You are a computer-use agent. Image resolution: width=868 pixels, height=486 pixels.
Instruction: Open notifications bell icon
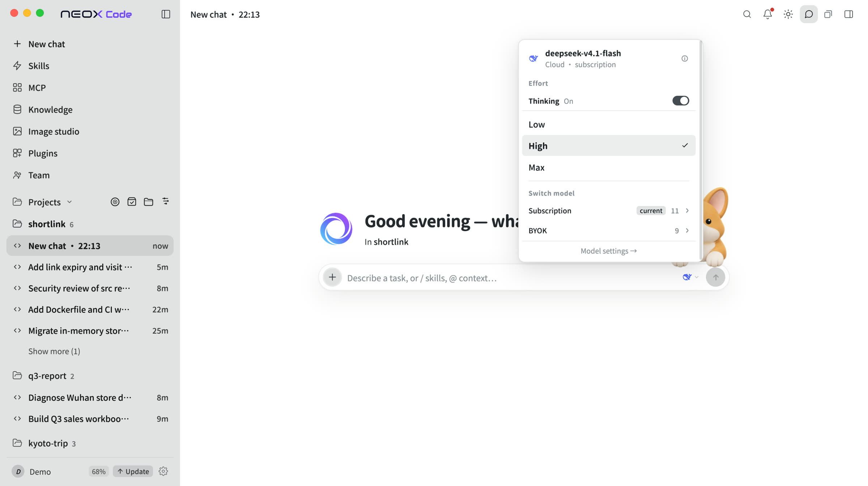pos(767,14)
